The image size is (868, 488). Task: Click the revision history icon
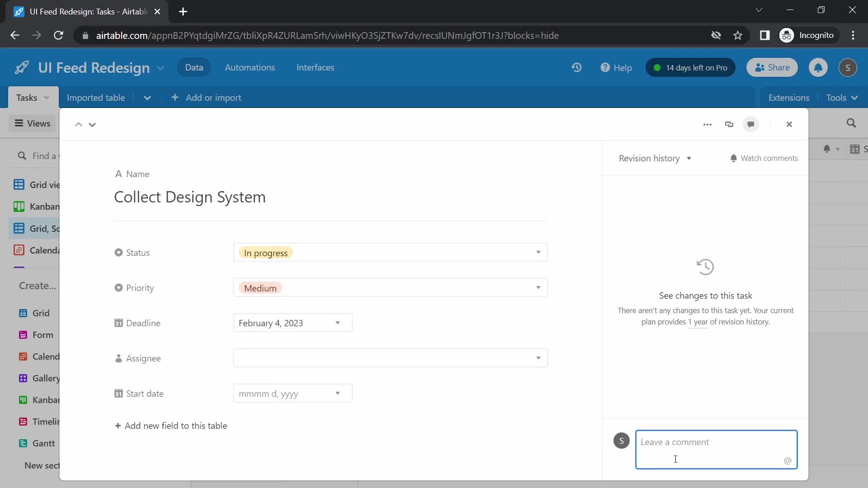tap(705, 266)
